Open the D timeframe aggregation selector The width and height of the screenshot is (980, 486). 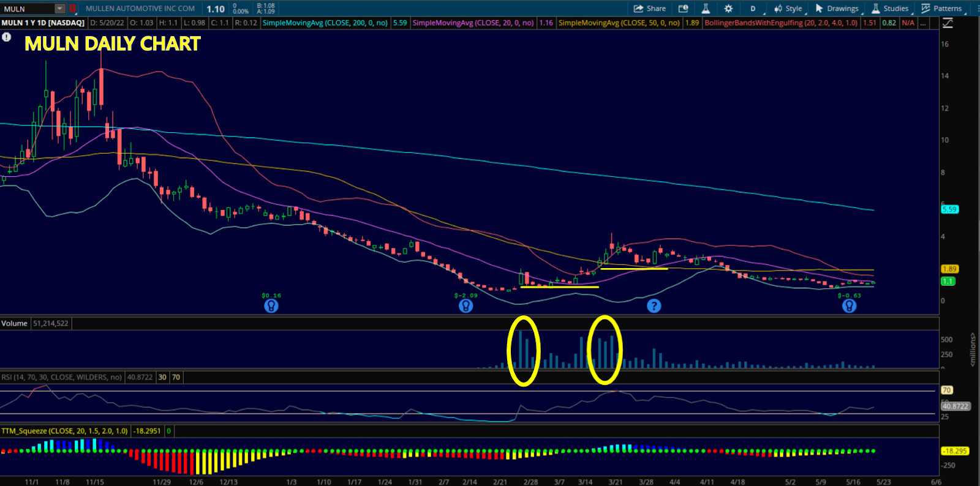[753, 9]
